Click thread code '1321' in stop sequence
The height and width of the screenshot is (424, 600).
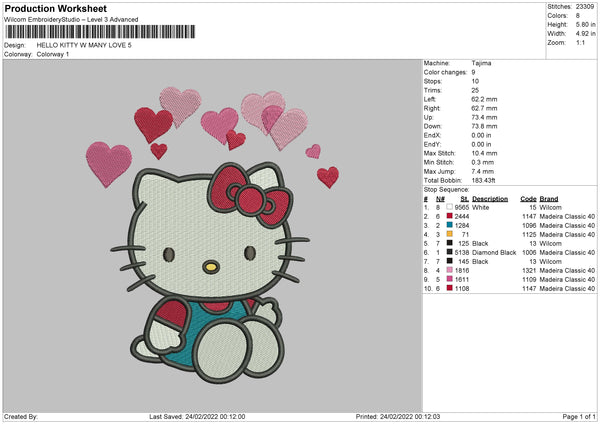coord(529,271)
